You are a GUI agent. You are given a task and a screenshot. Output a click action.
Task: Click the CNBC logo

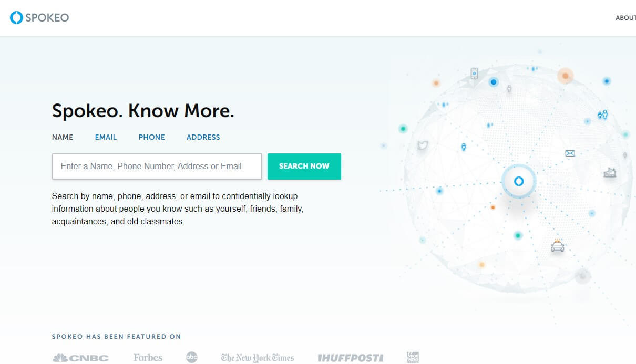point(80,358)
